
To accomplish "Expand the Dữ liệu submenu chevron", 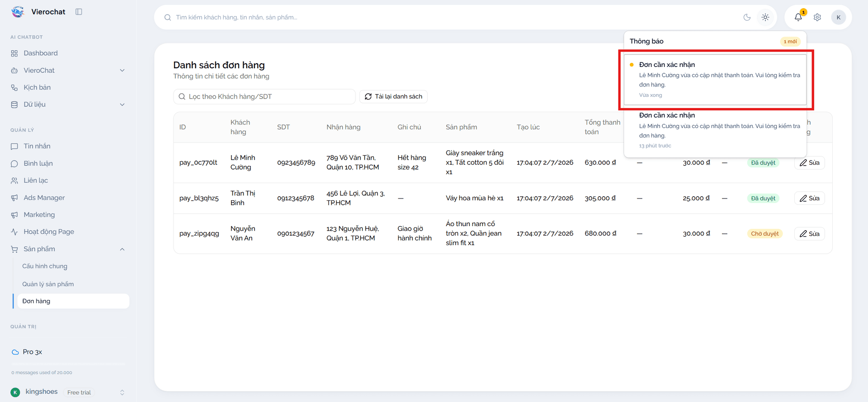I will click(x=122, y=104).
